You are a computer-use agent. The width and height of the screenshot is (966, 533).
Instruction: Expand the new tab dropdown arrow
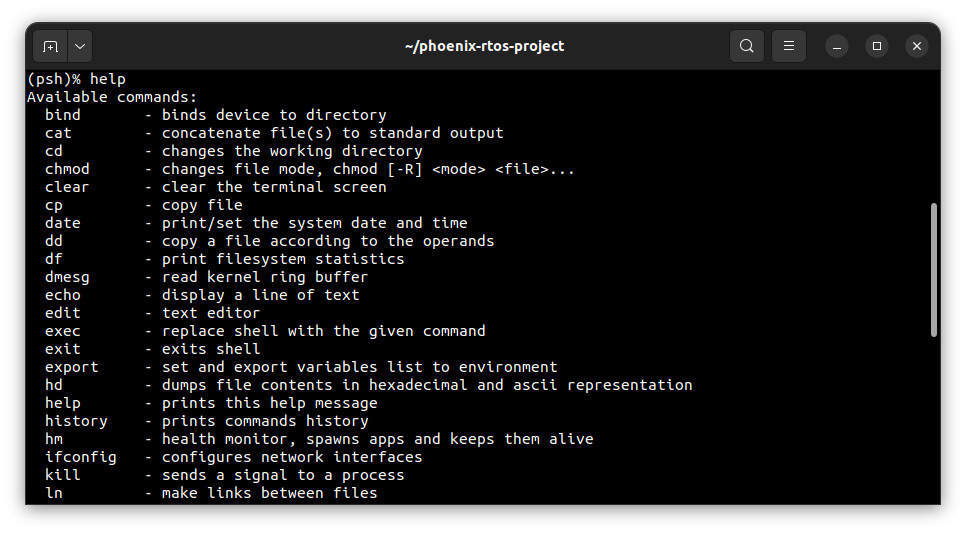(x=79, y=46)
